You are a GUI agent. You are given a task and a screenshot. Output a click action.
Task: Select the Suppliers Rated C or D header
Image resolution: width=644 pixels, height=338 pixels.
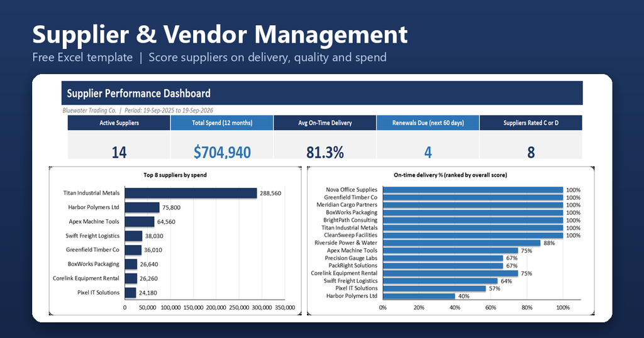[531, 123]
